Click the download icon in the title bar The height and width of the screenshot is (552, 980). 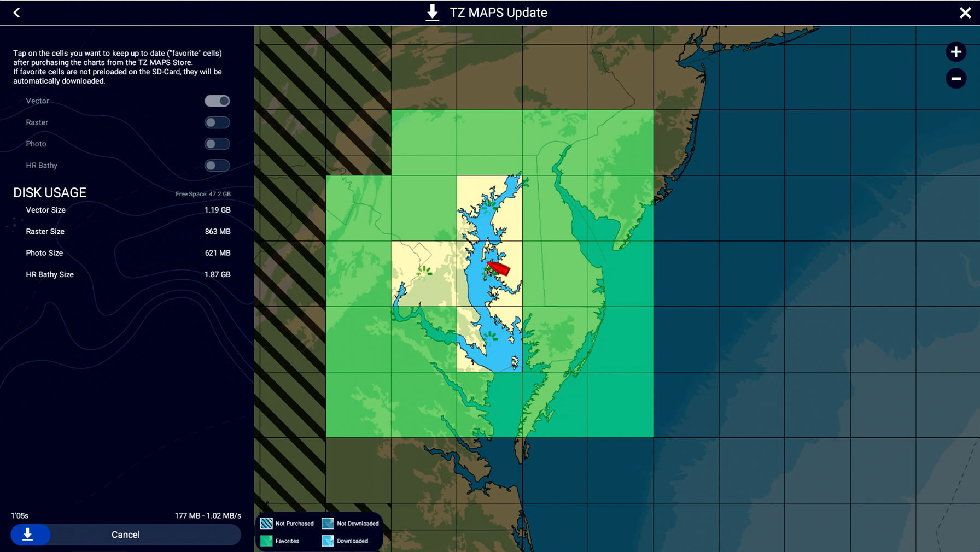[433, 12]
